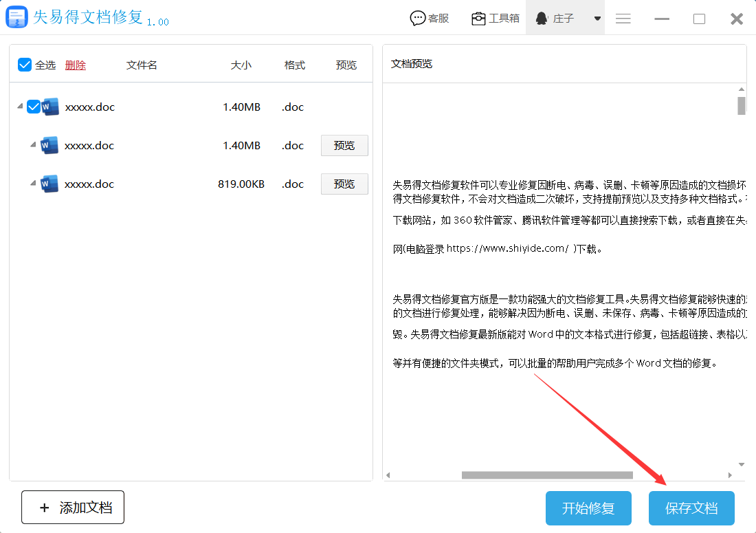756x533 pixels.
Task: Click the 1.40MB size of the top-level row
Action: (241, 107)
